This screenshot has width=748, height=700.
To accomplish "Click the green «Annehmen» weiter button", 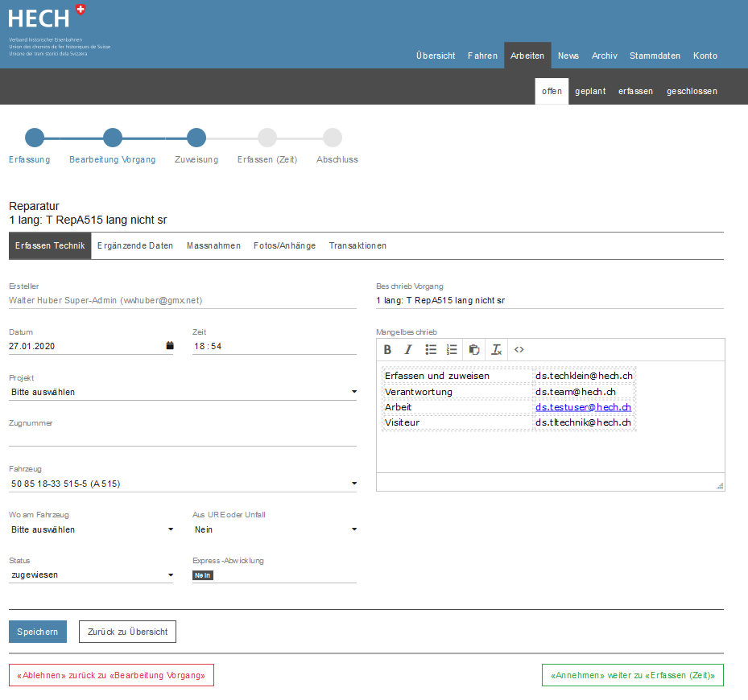I will (x=633, y=676).
